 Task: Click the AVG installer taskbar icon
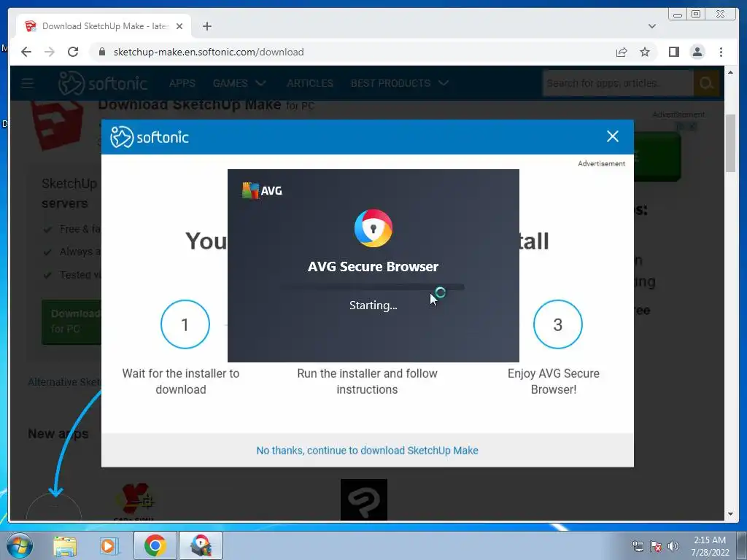(x=201, y=545)
